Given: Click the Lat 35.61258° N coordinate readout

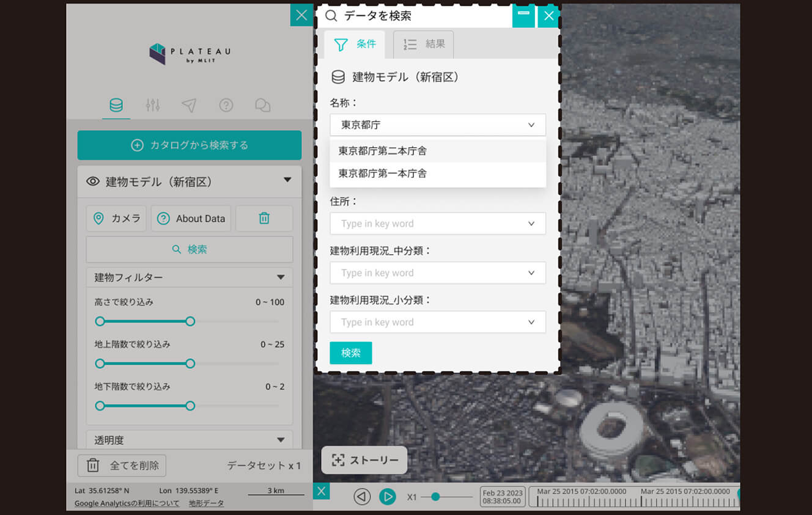Looking at the screenshot, I should (102, 491).
